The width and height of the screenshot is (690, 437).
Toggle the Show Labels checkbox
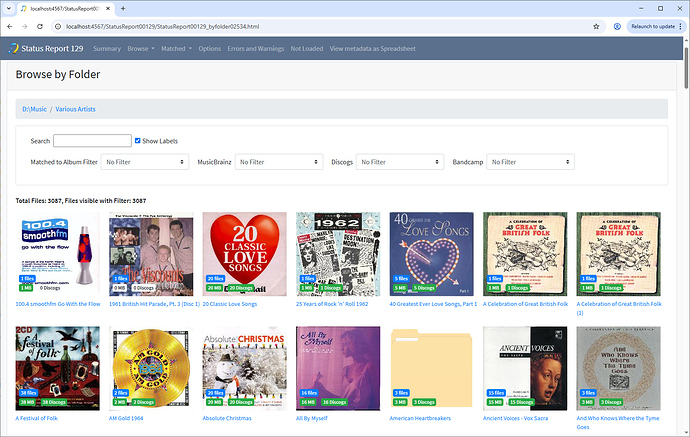click(138, 141)
